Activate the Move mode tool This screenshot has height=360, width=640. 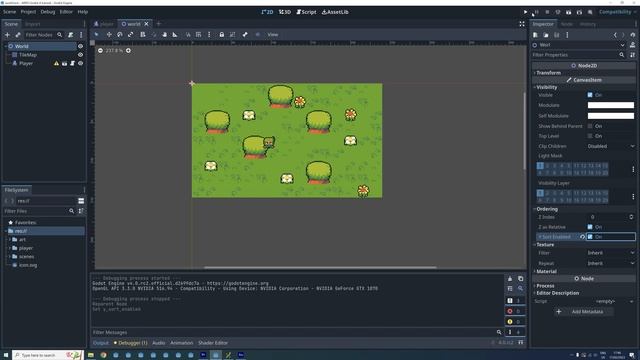coord(109,35)
